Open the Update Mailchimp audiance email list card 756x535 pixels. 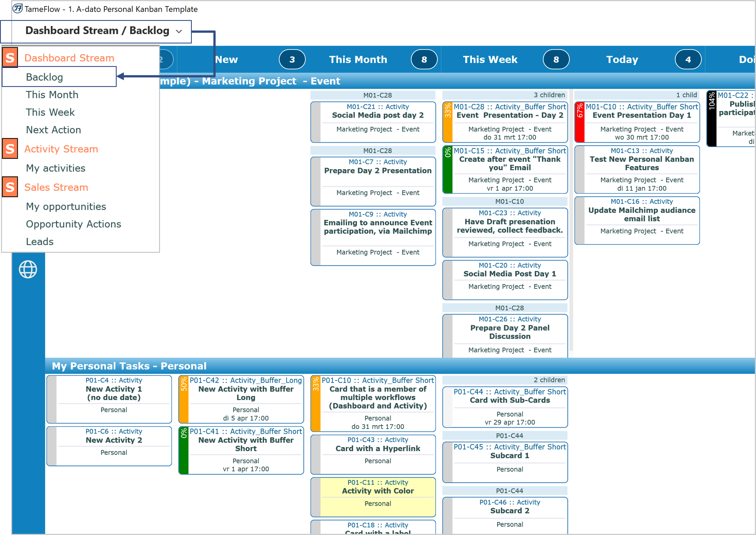click(x=637, y=220)
